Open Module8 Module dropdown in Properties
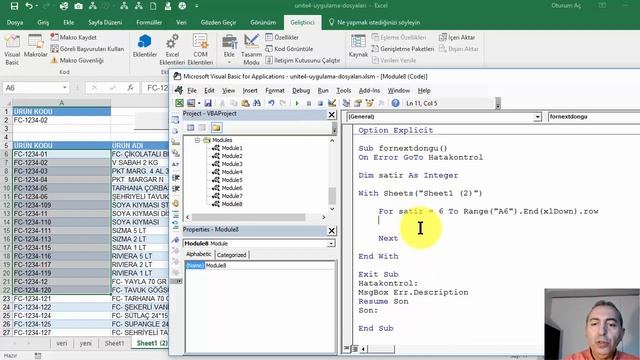Screen dimensions: 640x360 [331, 243]
